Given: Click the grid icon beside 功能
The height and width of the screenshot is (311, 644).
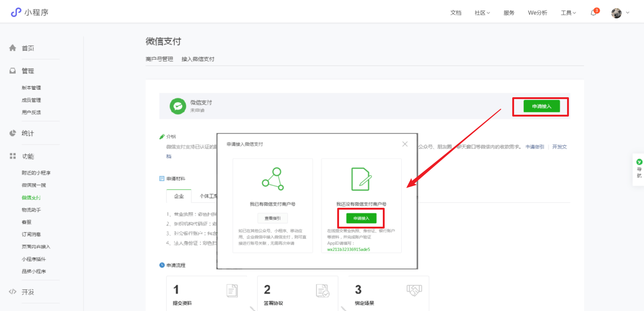Looking at the screenshot, I should point(13,156).
